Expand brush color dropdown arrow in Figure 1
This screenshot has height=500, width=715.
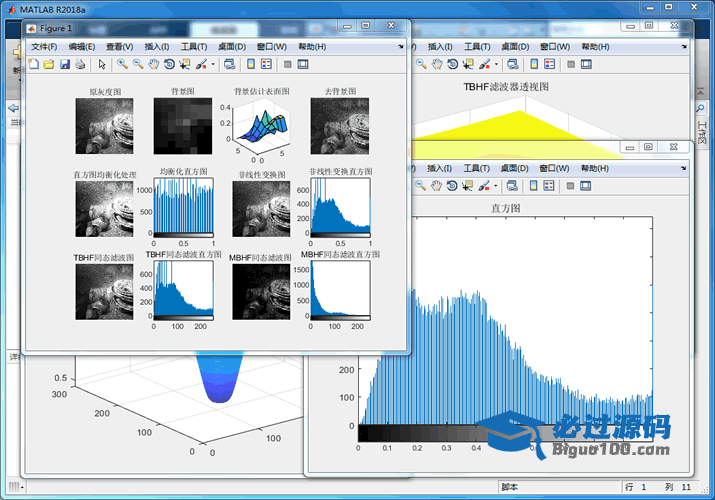click(x=213, y=65)
